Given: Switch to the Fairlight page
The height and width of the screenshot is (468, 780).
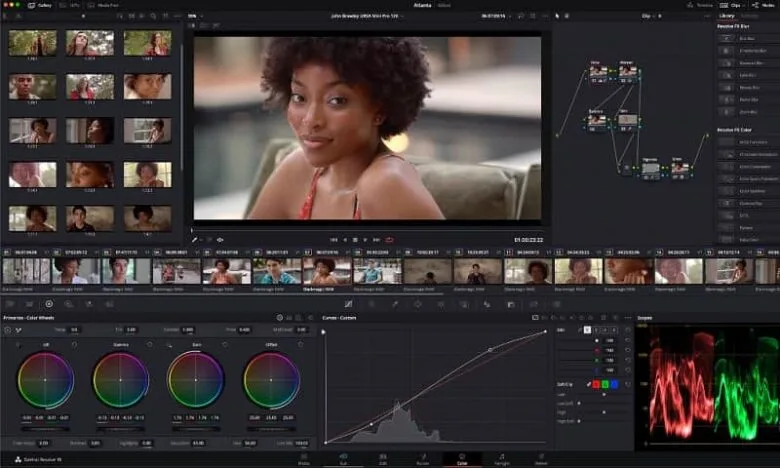Looking at the screenshot, I should tap(501, 459).
